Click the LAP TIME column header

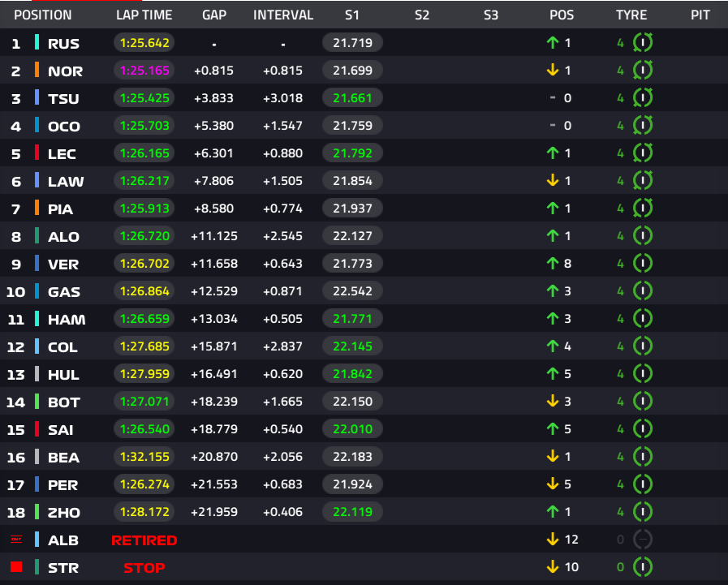pyautogui.click(x=144, y=15)
